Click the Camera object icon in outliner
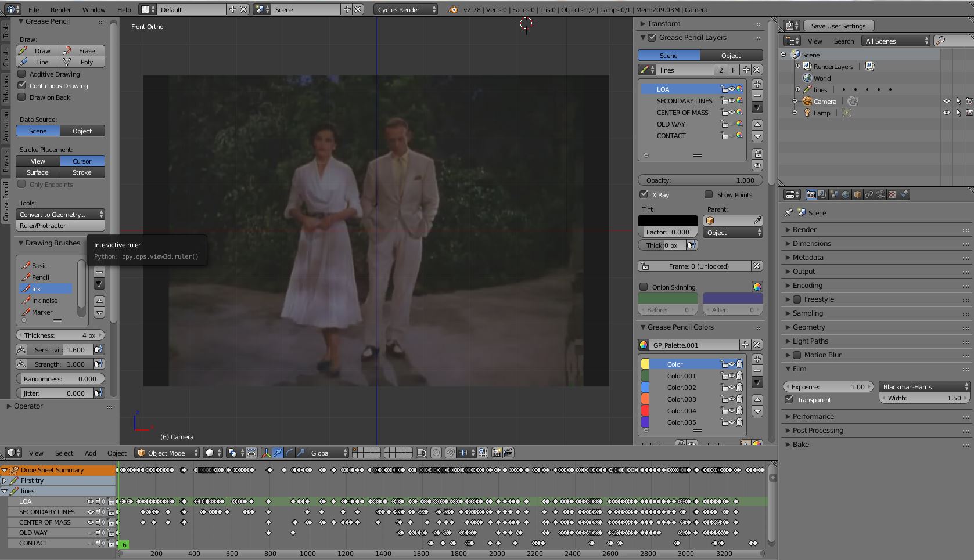The height and width of the screenshot is (560, 974). tap(807, 102)
